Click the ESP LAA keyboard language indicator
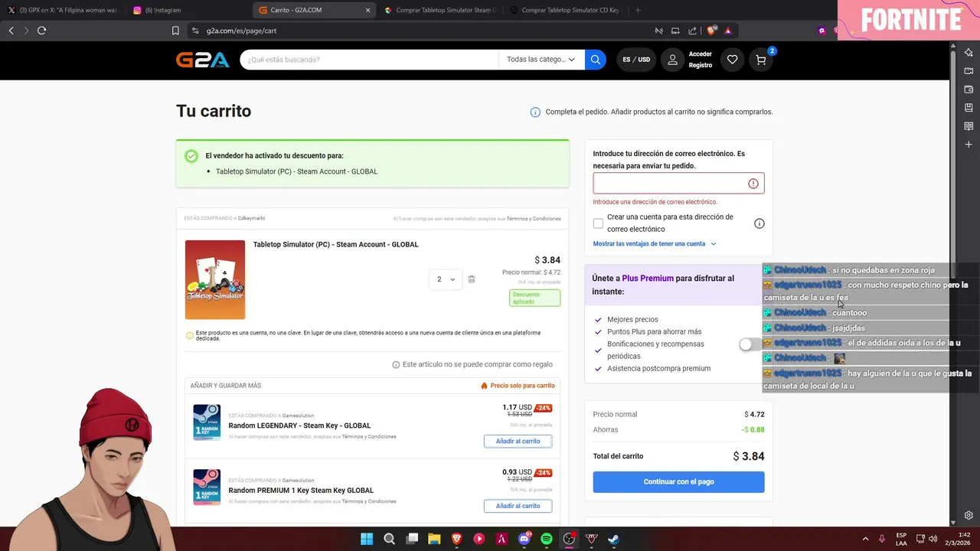The height and width of the screenshot is (551, 980). [901, 539]
